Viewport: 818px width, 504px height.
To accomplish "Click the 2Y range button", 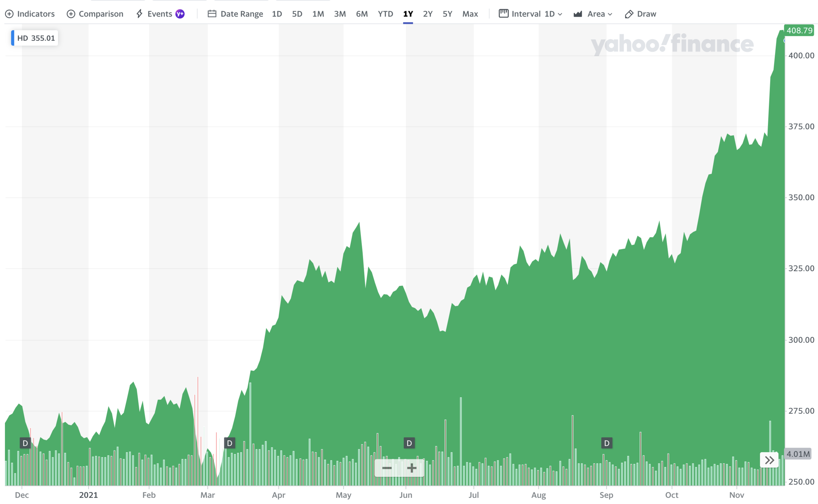I will coord(427,14).
